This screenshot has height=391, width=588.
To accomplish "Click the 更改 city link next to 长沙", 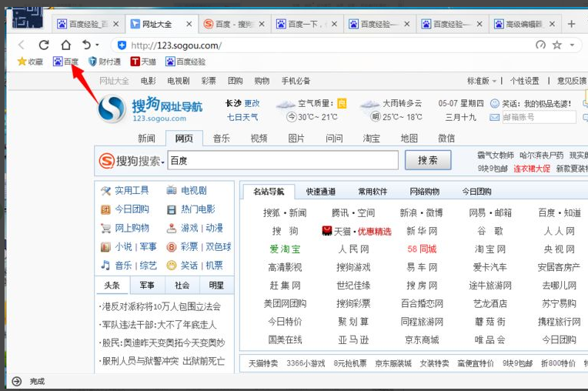I will click(x=252, y=103).
